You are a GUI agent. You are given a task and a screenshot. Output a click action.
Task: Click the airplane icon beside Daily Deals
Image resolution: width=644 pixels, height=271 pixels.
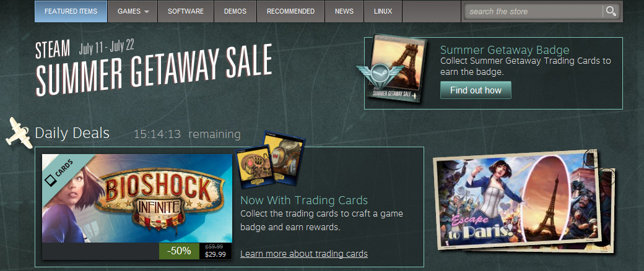(x=19, y=132)
